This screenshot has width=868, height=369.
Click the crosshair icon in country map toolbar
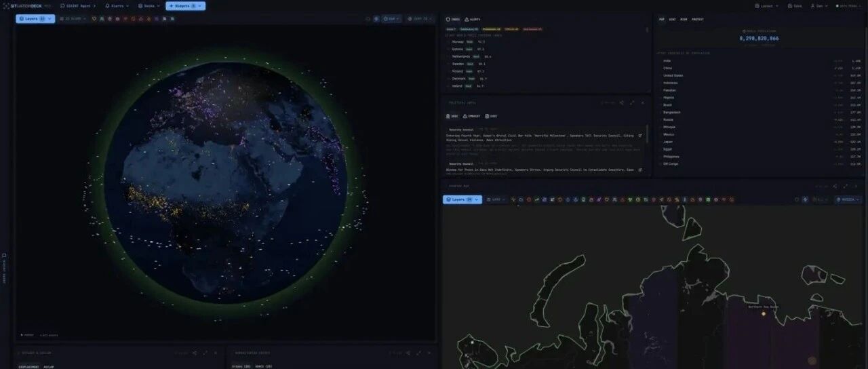tap(797, 199)
